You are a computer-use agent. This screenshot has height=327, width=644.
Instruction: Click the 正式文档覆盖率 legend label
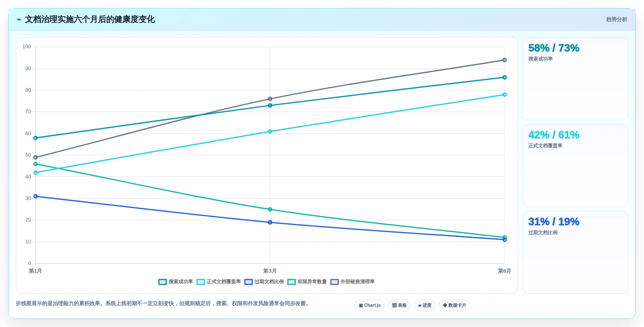coord(224,282)
